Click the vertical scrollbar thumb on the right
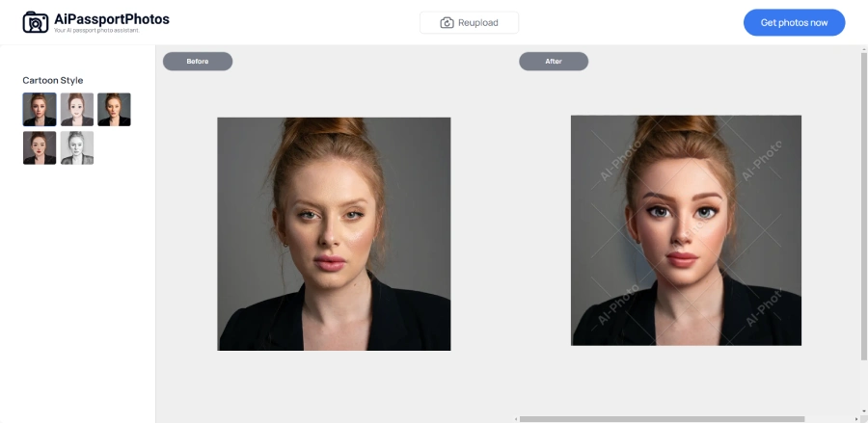This screenshot has width=868, height=423. pyautogui.click(x=863, y=205)
